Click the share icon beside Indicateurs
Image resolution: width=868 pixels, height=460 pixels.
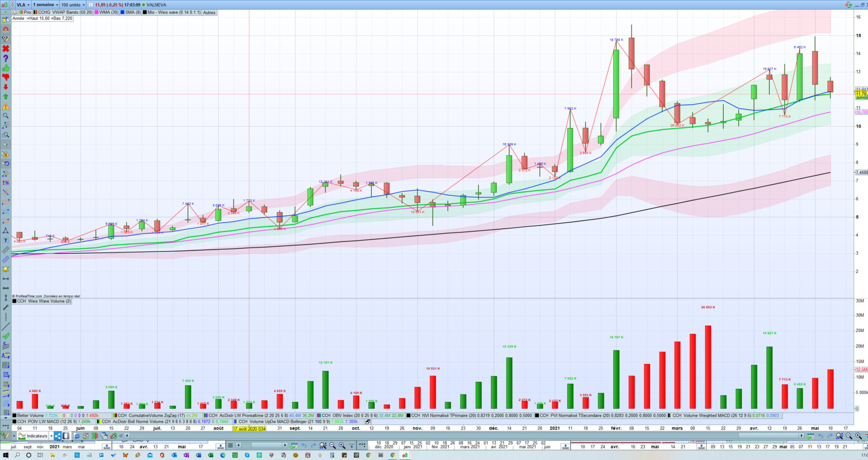pos(58,436)
